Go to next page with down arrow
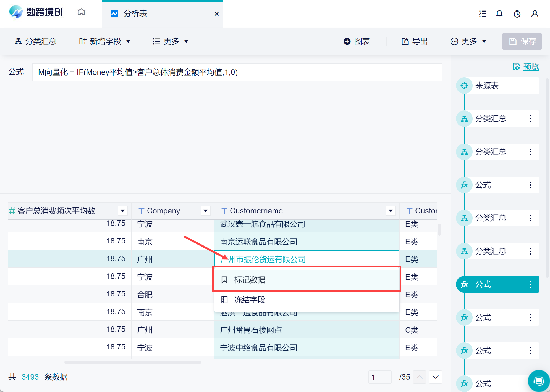The width and height of the screenshot is (550, 392). click(x=435, y=377)
